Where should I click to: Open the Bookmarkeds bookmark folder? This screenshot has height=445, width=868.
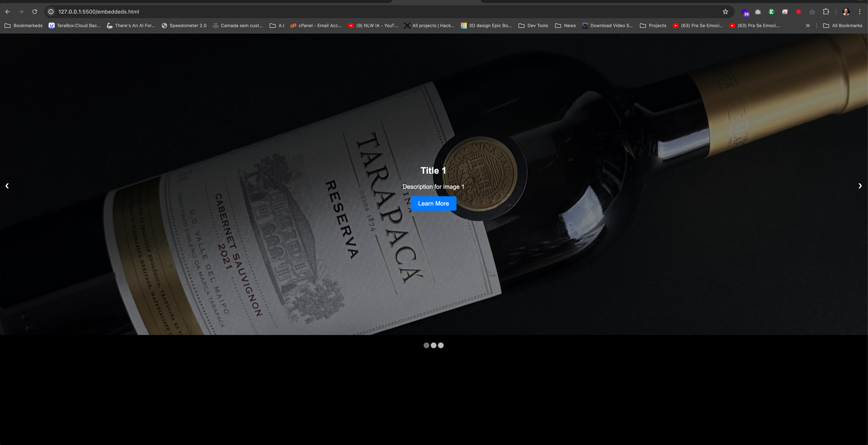(x=23, y=26)
